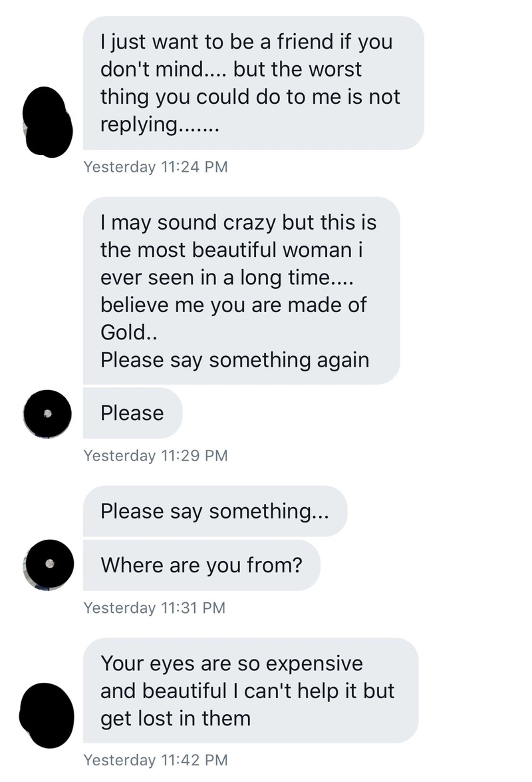
Task: Open profile picture beside "Where are you from?"
Action: 47,564
